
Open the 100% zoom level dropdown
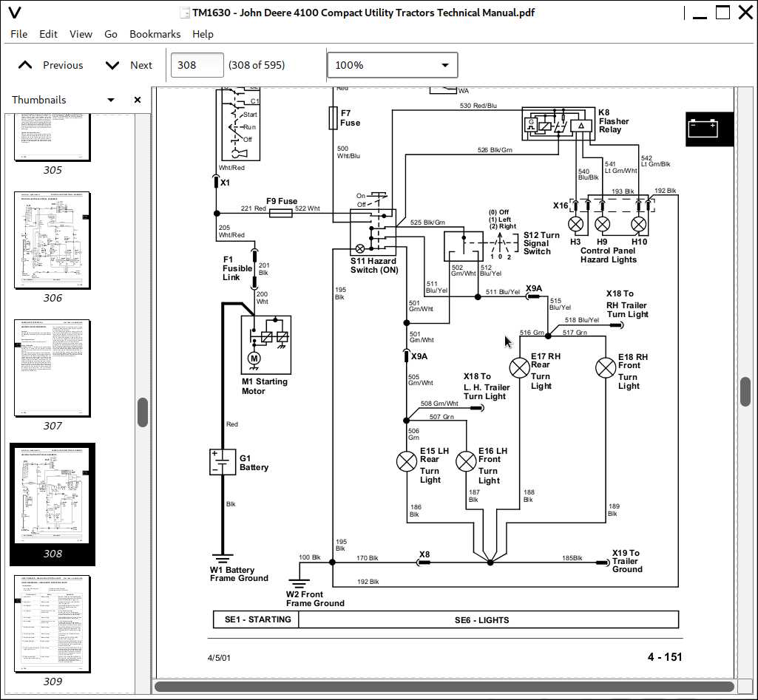pos(393,65)
